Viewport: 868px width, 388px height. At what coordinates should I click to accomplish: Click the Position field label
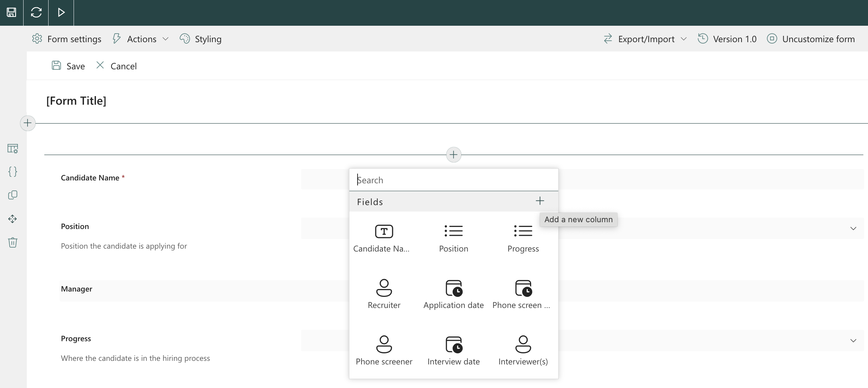(x=75, y=226)
